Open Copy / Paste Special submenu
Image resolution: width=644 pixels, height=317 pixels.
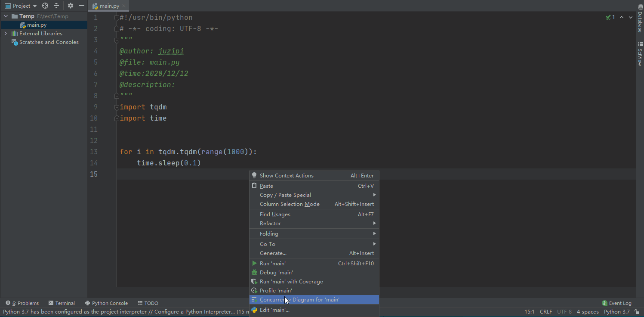pos(314,195)
